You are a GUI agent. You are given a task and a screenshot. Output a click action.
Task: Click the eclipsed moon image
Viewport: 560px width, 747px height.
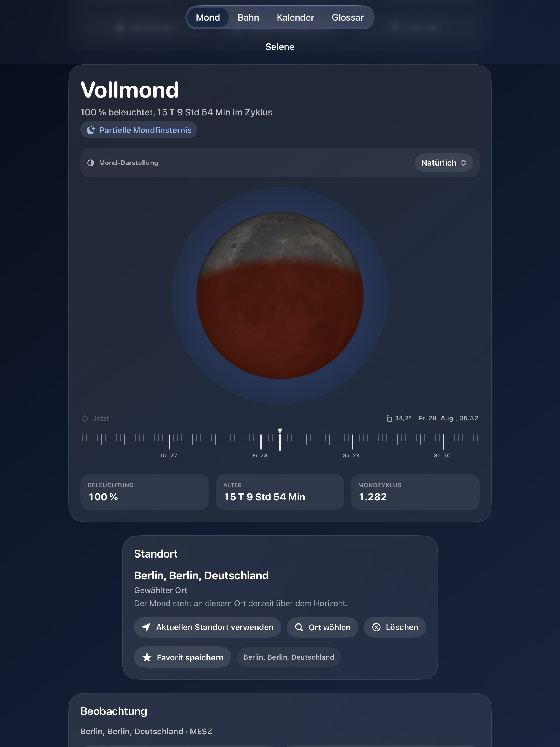280,296
